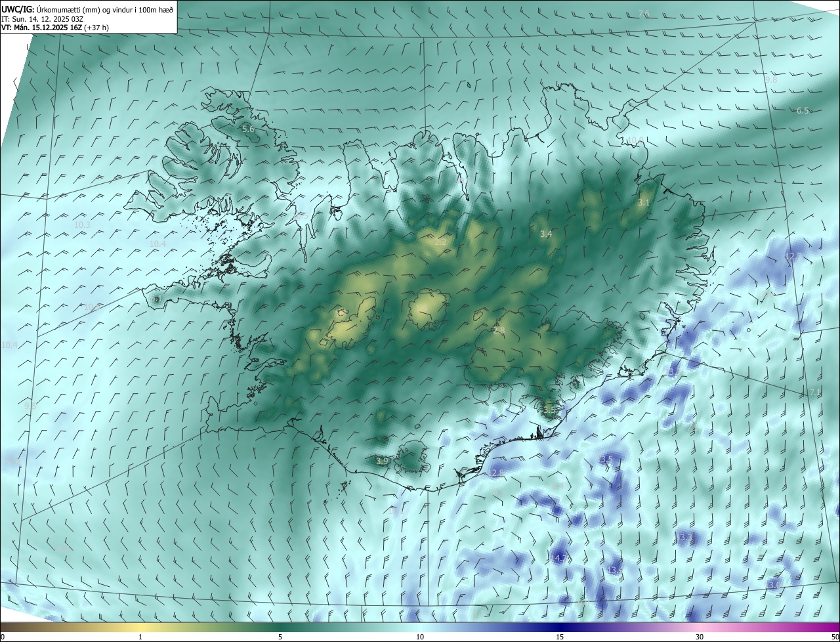Click the 2.2 value label
This screenshot has width=840, height=642.
[440, 242]
